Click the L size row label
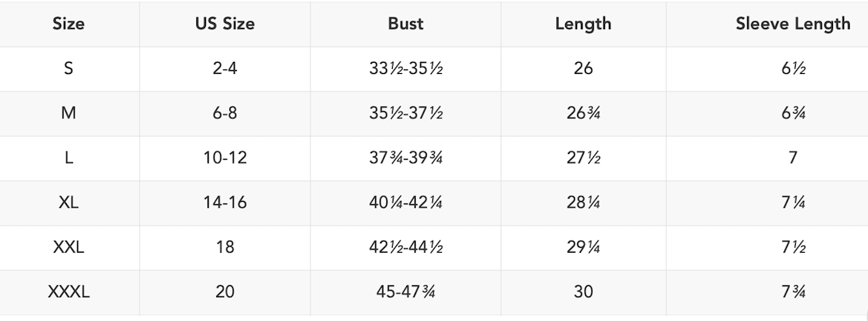Viewport: 868px width, 321px height. [x=68, y=157]
